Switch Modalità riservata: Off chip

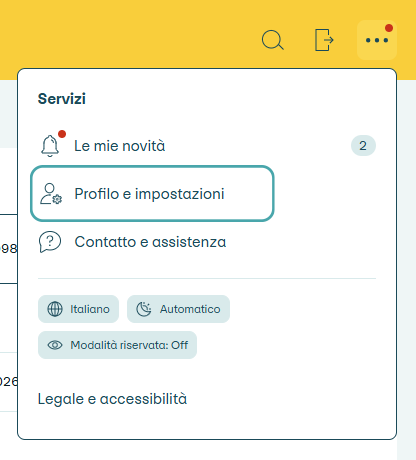point(117,345)
